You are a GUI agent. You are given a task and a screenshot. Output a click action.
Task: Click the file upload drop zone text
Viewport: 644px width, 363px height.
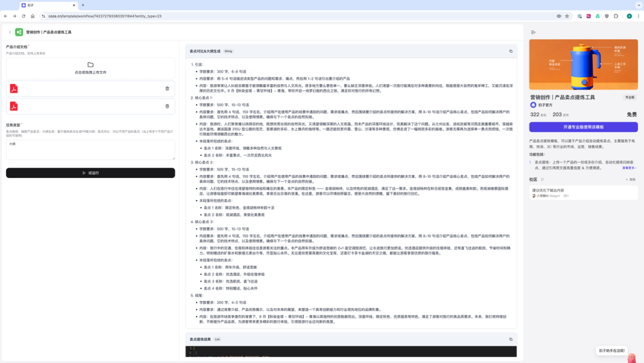91,72
